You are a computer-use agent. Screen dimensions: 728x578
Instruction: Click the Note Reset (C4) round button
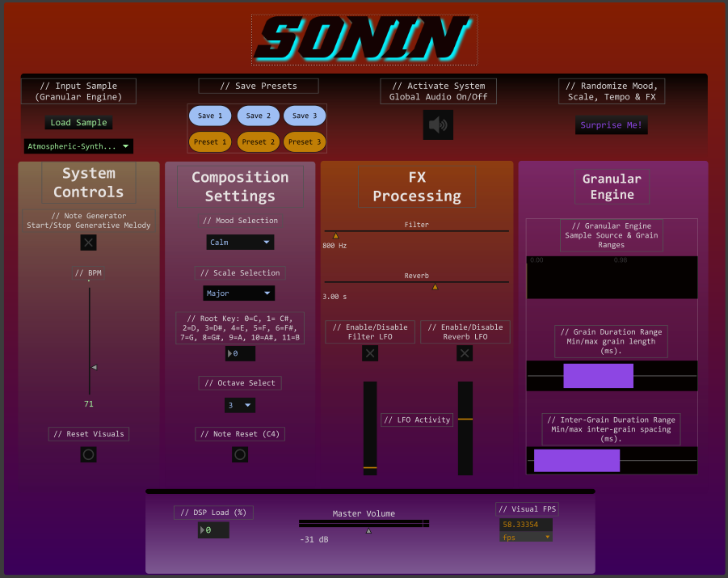240,454
